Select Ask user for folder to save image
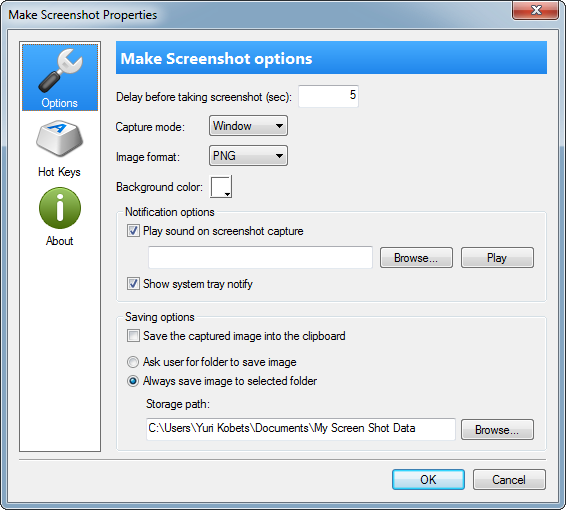The height and width of the screenshot is (510, 566). [133, 362]
